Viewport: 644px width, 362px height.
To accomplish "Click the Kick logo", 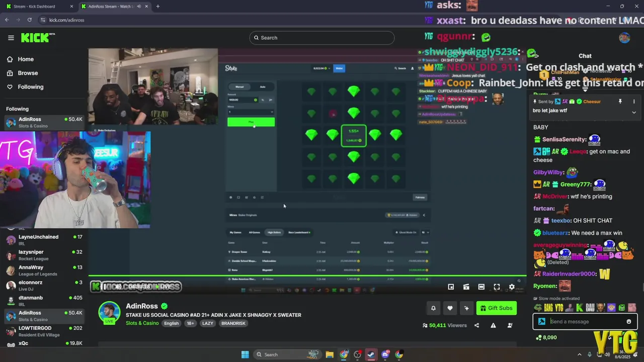I will pyautogui.click(x=37, y=38).
